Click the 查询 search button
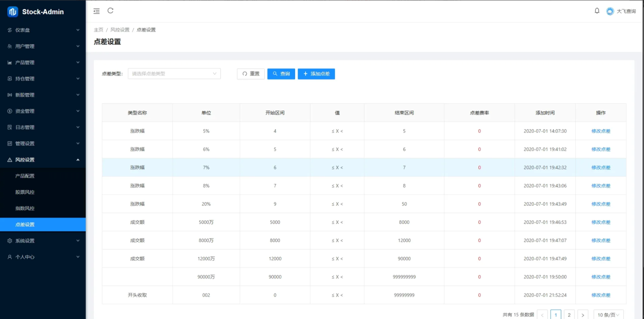 (281, 74)
